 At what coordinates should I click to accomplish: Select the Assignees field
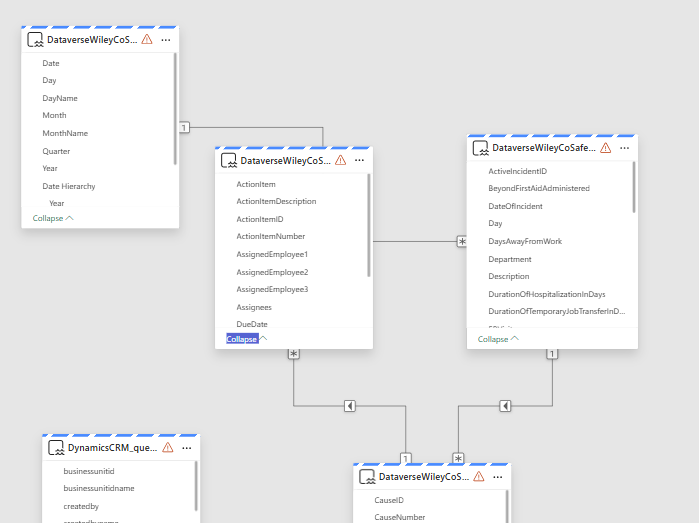click(x=254, y=307)
